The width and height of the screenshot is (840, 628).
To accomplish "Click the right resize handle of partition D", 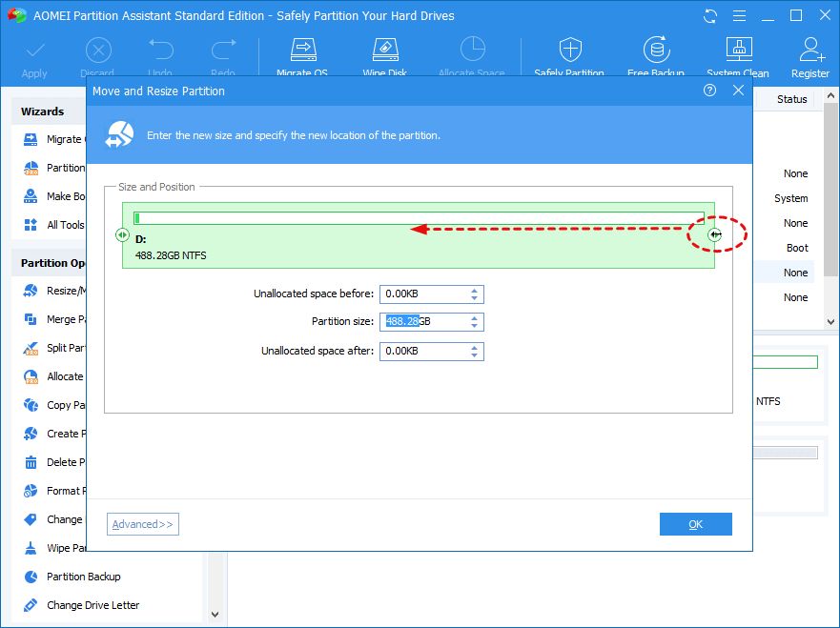I will [x=714, y=234].
